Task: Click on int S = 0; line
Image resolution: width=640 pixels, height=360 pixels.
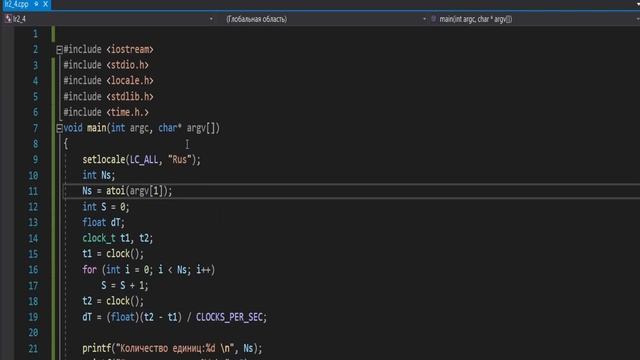Action: pos(106,207)
